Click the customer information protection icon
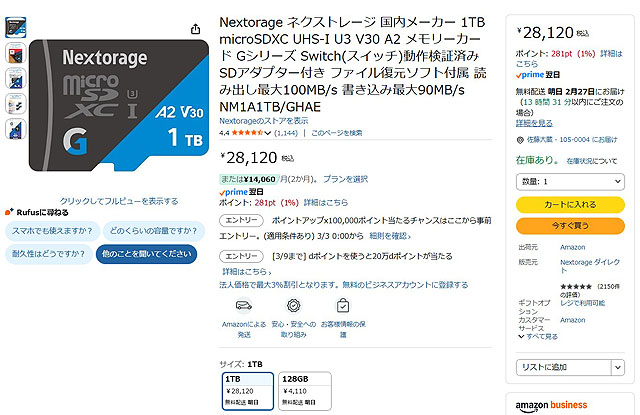The image size is (640, 415). point(342,305)
